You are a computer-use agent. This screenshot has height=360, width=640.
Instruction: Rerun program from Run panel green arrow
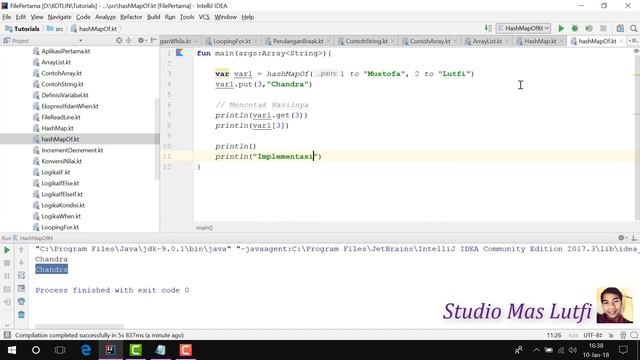[x=7, y=250]
